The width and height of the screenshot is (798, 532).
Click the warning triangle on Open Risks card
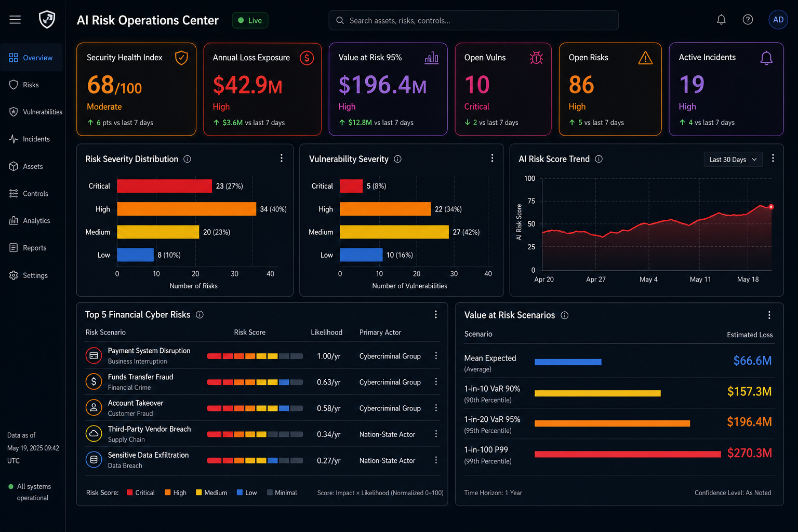pos(645,58)
